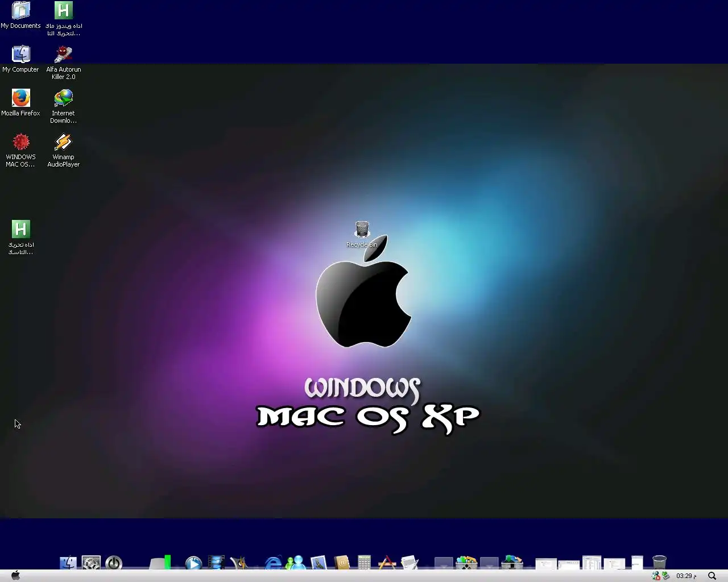Open the Mail stamp icon in the dock
728x582 pixels.
(318, 563)
